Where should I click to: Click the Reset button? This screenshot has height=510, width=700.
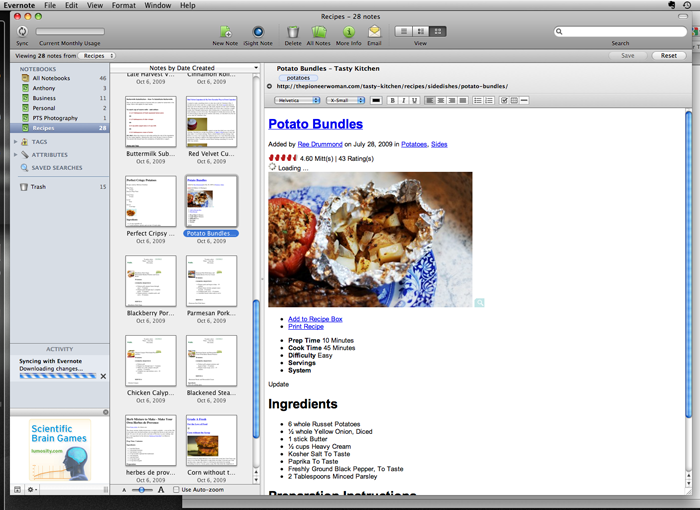668,56
